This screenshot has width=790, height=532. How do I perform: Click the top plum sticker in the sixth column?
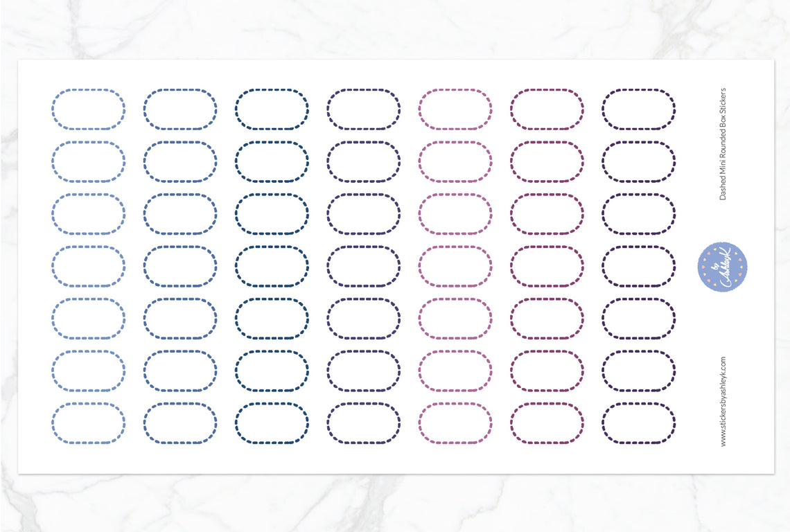pyautogui.click(x=547, y=109)
